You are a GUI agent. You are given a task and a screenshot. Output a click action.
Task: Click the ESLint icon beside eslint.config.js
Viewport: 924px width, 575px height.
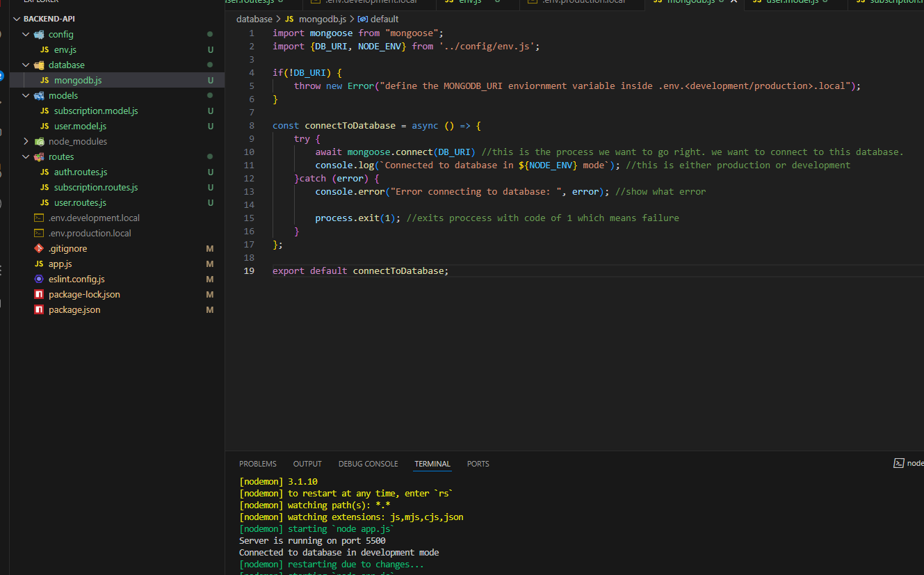tap(39, 279)
